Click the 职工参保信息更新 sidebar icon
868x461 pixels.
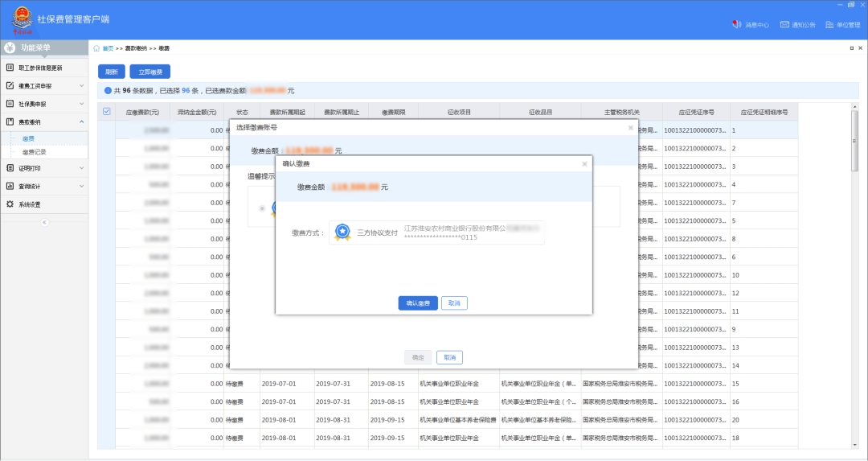10,68
